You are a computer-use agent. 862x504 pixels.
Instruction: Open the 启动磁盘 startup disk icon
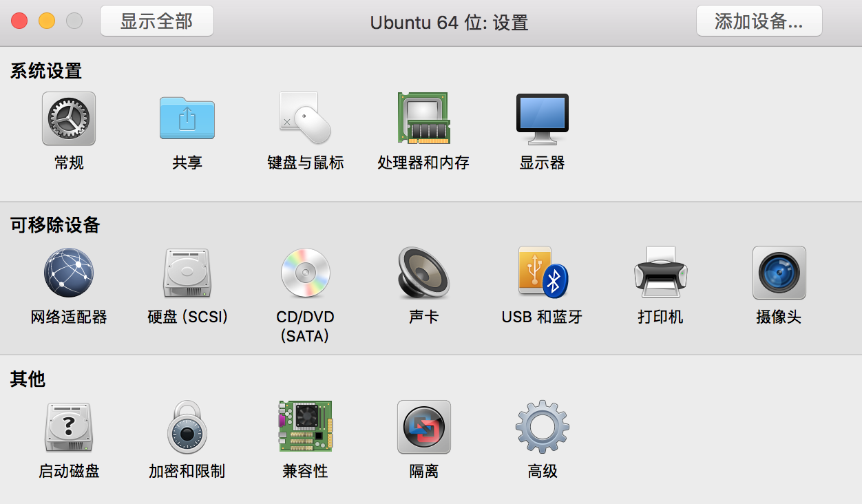coord(69,427)
